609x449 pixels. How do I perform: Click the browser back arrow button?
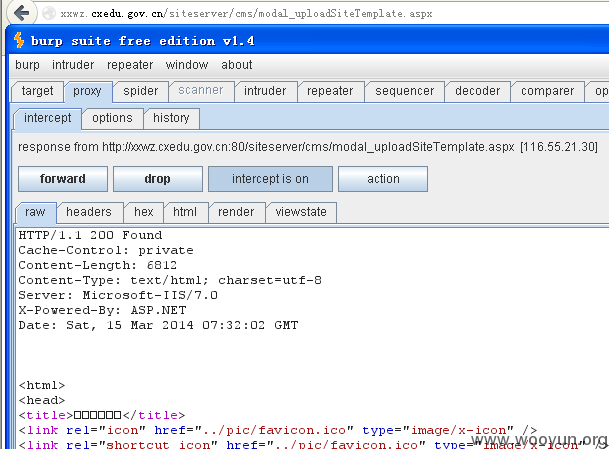pyautogui.click(x=21, y=13)
